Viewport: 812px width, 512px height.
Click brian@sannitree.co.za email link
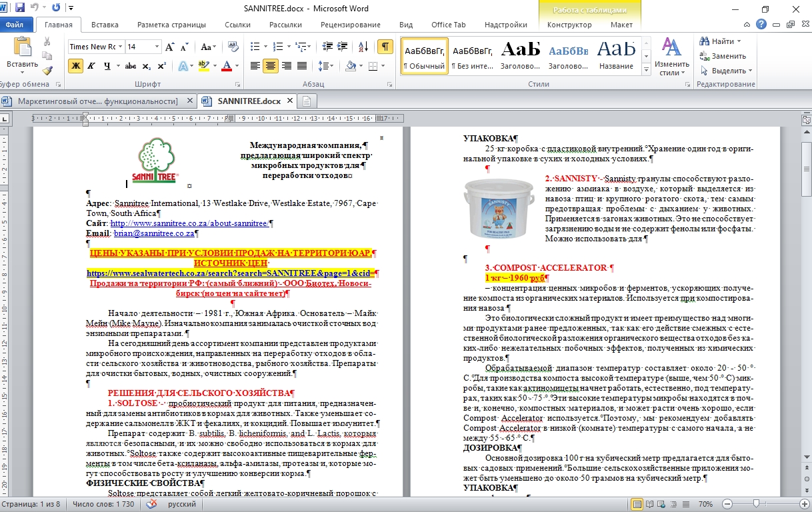pos(154,234)
